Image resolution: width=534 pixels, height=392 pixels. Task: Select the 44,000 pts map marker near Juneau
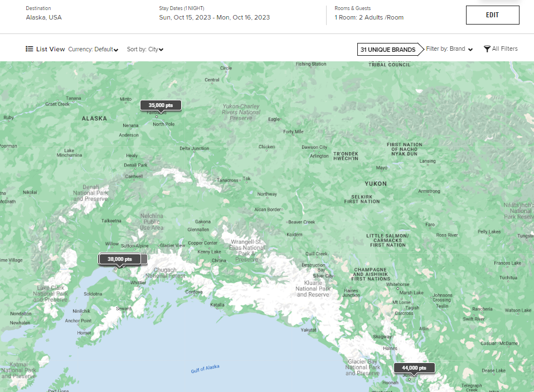[414, 368]
